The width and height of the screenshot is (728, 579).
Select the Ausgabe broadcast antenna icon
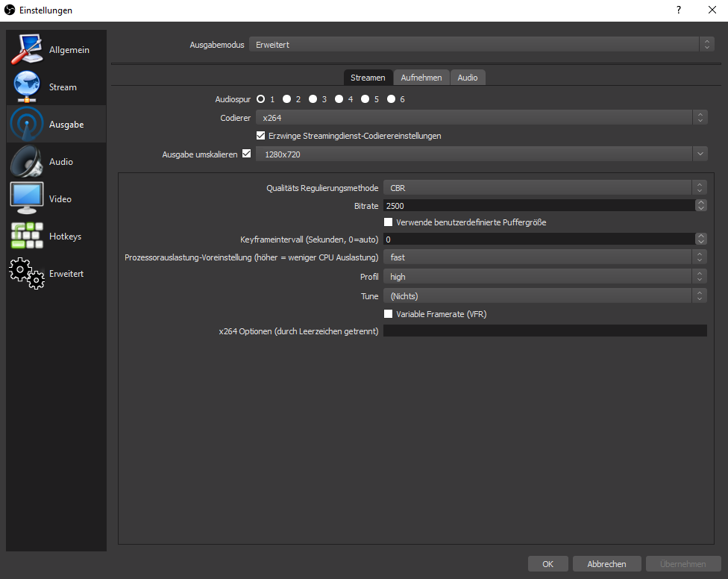[27, 124]
